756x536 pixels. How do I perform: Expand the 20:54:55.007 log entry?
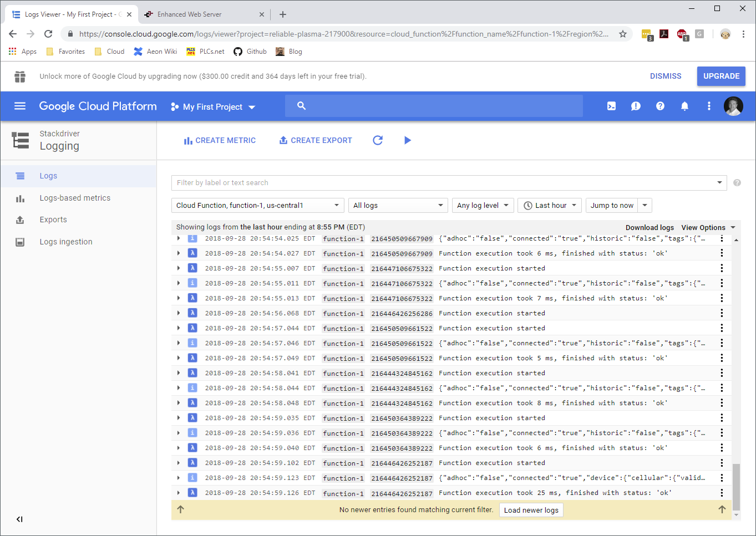[179, 268]
